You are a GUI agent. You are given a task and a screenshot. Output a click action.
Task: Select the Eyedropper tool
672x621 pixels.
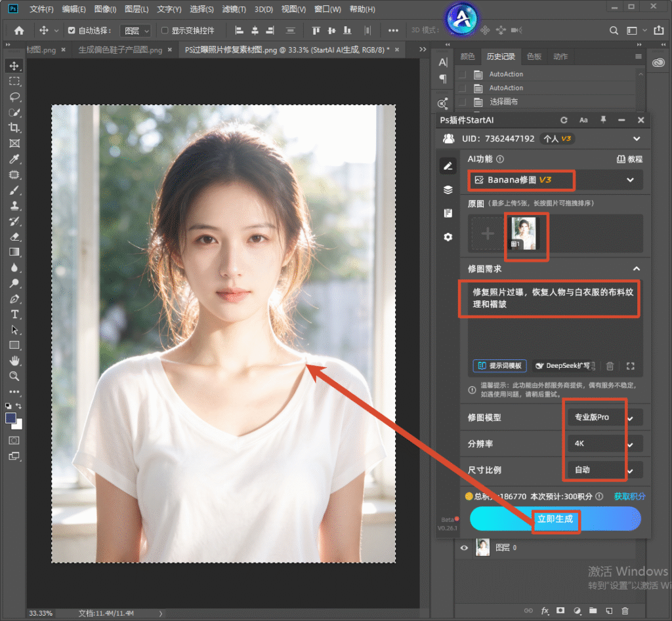click(x=14, y=159)
